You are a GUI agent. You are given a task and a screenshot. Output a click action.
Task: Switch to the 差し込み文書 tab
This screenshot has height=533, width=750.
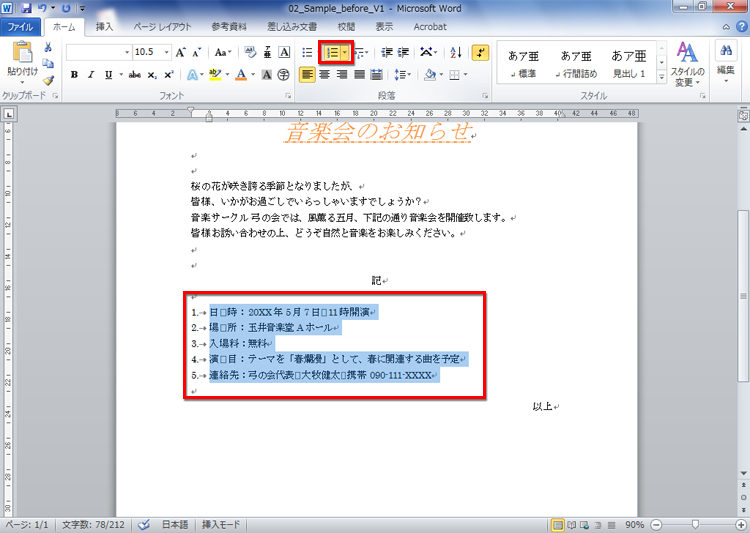coord(292,27)
